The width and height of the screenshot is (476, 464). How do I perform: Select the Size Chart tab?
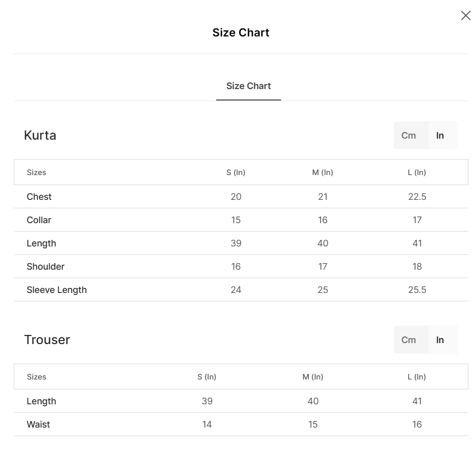tap(249, 86)
